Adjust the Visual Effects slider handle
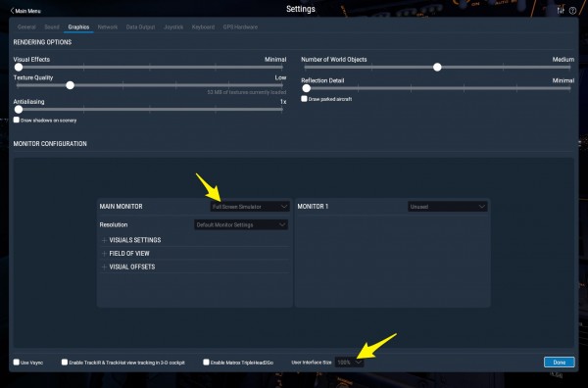The height and width of the screenshot is (388, 588). point(19,67)
